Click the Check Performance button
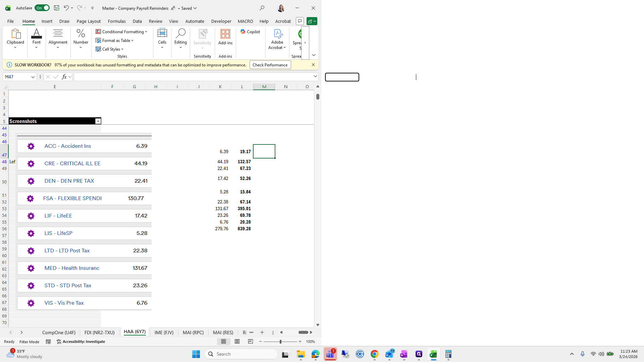 270,65
